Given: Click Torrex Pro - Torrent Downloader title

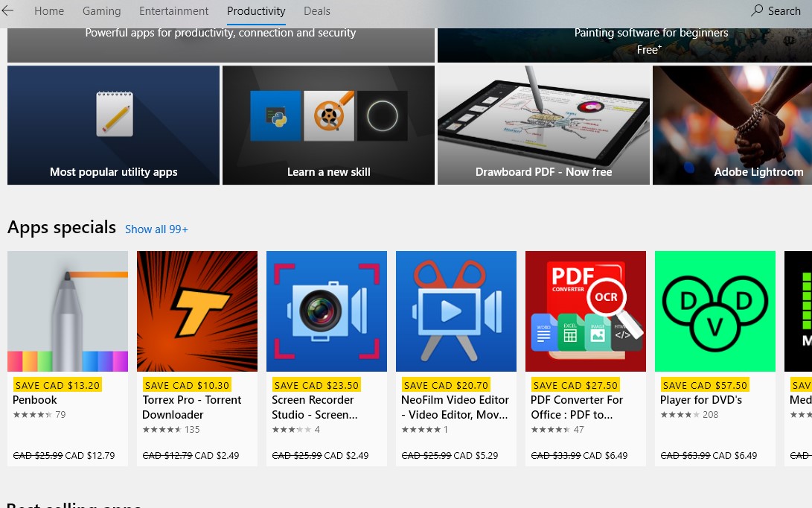Looking at the screenshot, I should [x=191, y=407].
